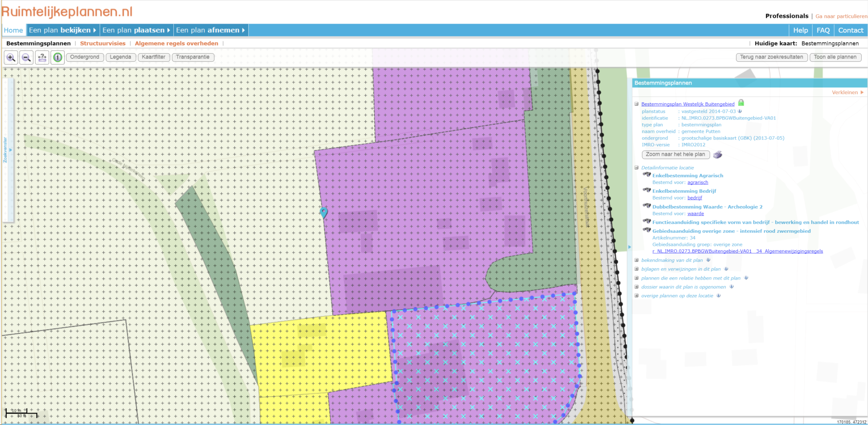This screenshot has width=868, height=425.
Task: Click the binoculars icon beside Enkelbestemming Agrarisch
Action: [648, 175]
